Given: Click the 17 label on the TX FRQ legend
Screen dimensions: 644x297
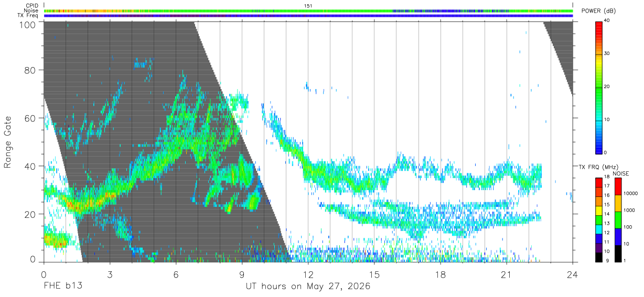Looking at the screenshot, I should pos(607,186).
